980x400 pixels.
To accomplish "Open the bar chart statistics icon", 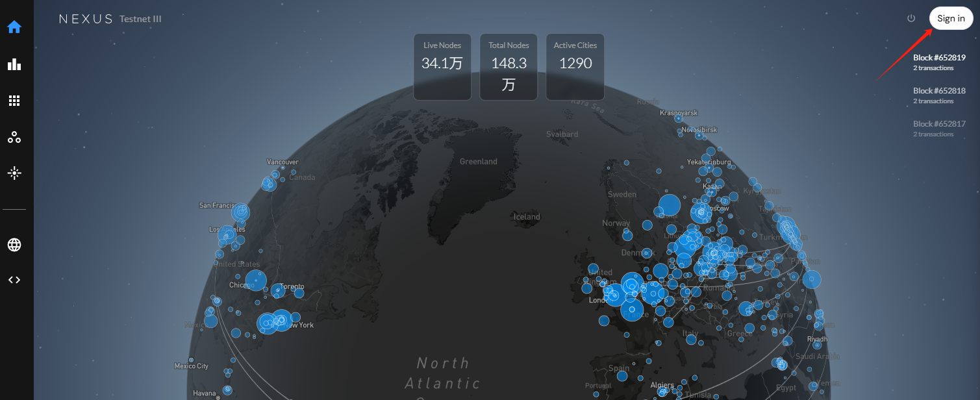I will point(14,64).
